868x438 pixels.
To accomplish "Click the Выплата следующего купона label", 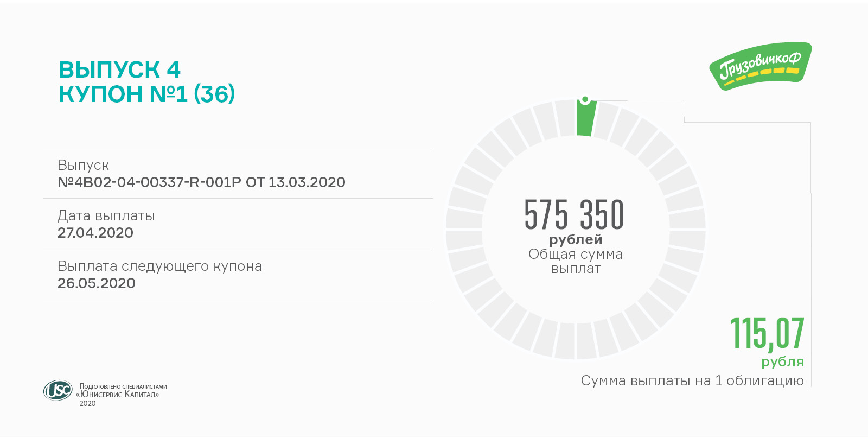I will [x=159, y=266].
